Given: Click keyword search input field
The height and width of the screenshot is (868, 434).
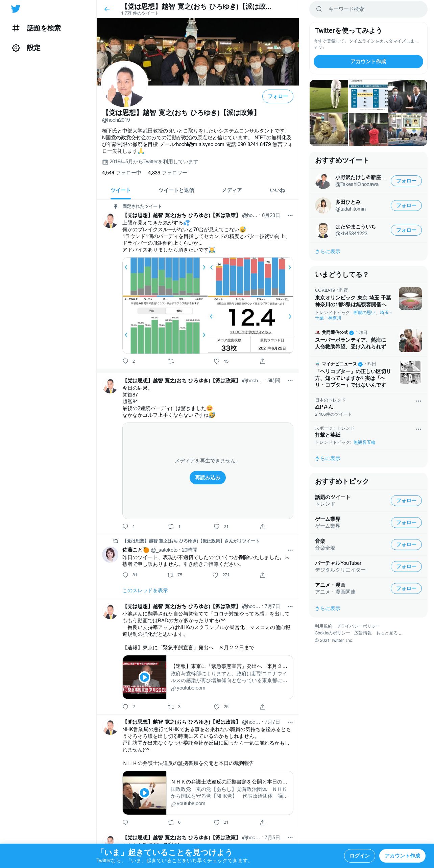Looking at the screenshot, I should [x=368, y=9].
